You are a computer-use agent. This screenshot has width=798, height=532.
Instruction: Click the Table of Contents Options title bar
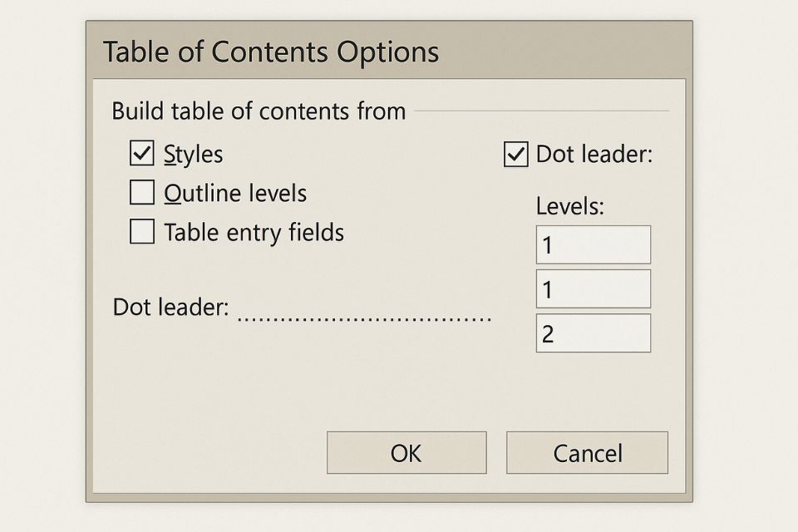(x=389, y=52)
